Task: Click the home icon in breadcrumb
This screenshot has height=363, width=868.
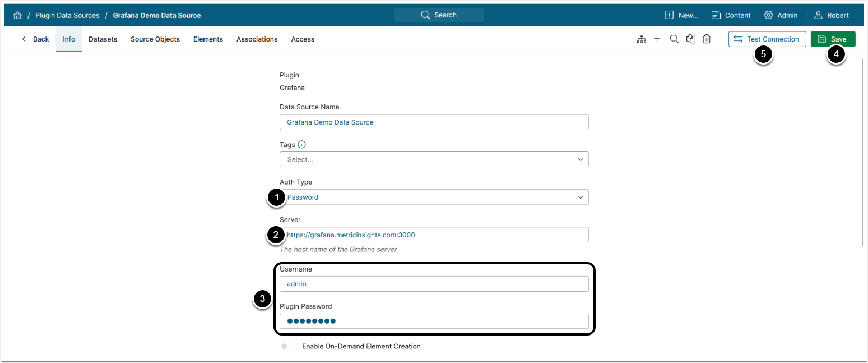Action: pyautogui.click(x=17, y=15)
